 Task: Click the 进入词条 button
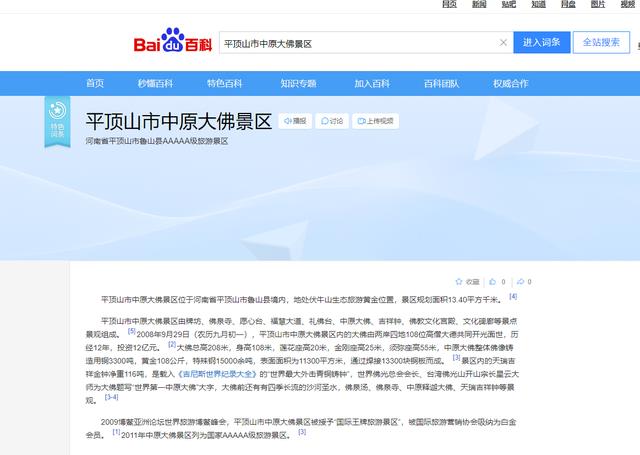pos(543,43)
